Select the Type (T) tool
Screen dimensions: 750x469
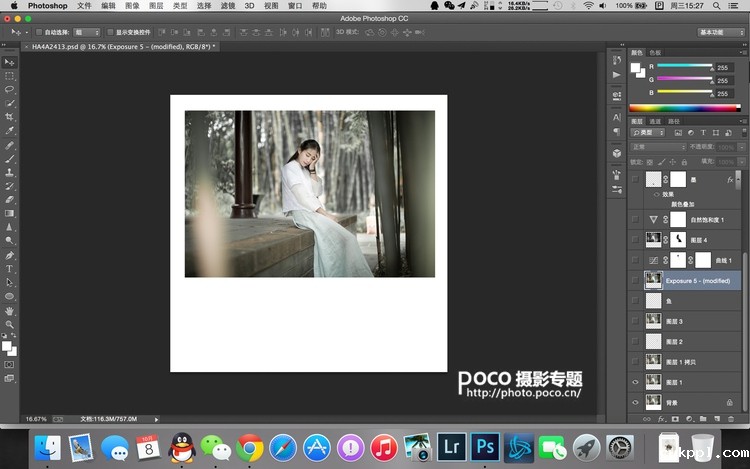click(x=10, y=269)
